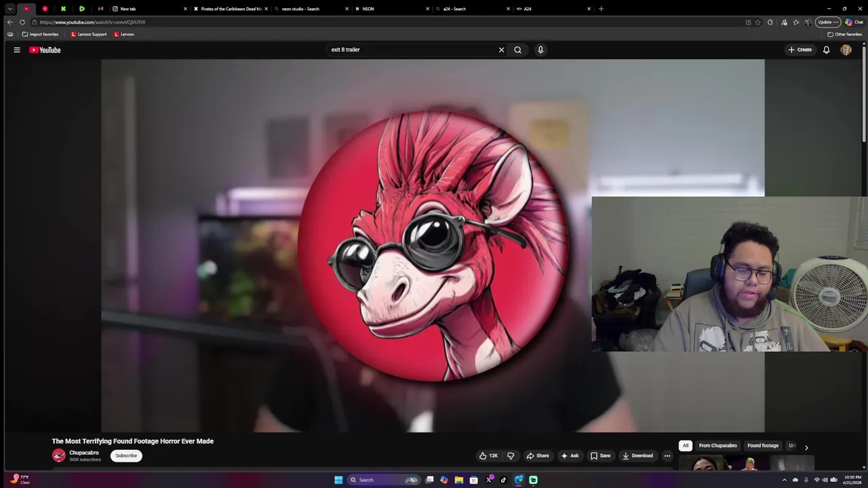868x488 pixels.
Task: Open Other favorites folder
Action: pos(844,34)
